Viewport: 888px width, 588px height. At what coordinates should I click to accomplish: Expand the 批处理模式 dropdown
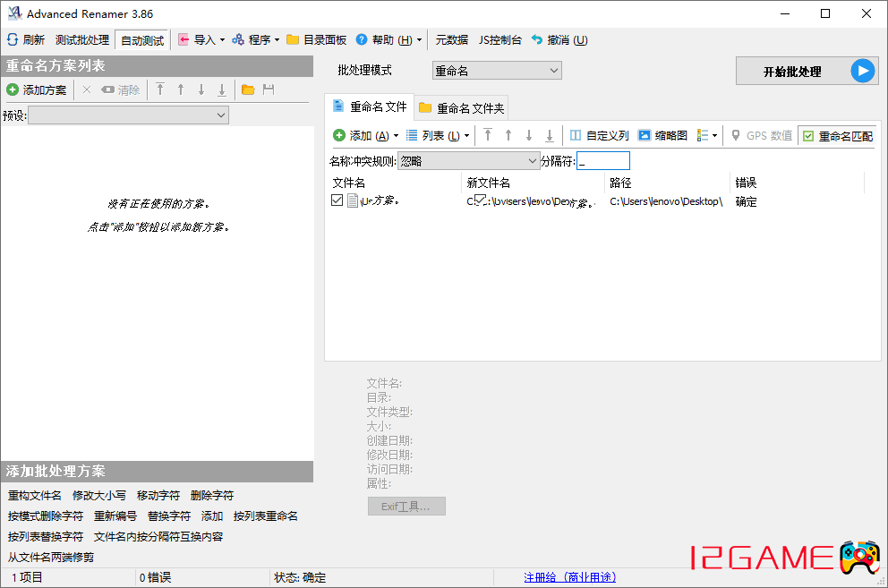pos(496,71)
